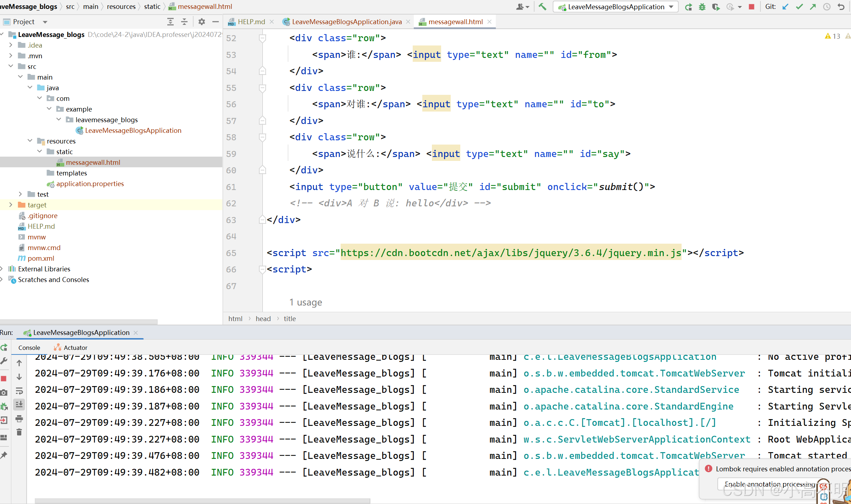This screenshot has height=504, width=851.
Task: Select application.properties in project tree
Action: click(x=90, y=184)
